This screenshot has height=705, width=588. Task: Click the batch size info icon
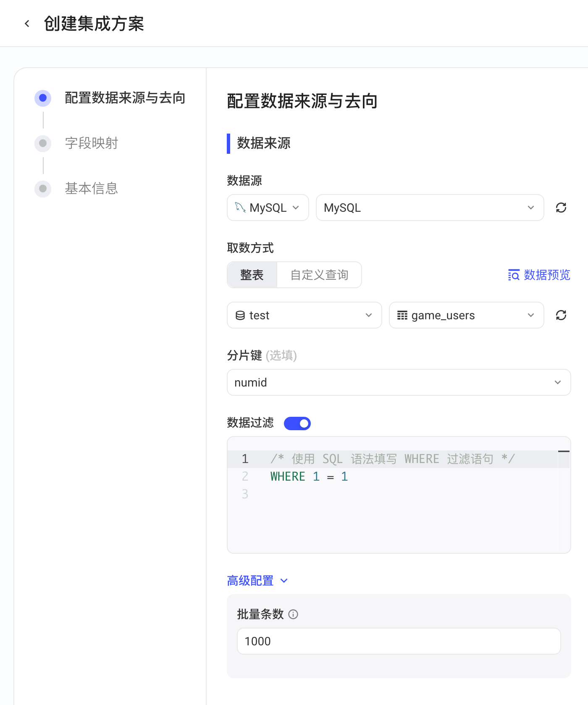[294, 614]
